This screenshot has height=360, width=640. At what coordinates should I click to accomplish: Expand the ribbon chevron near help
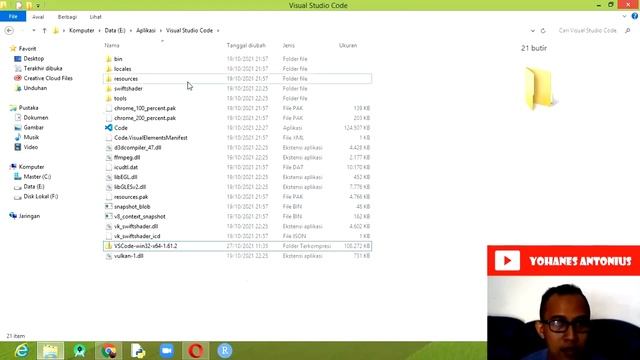(x=624, y=17)
